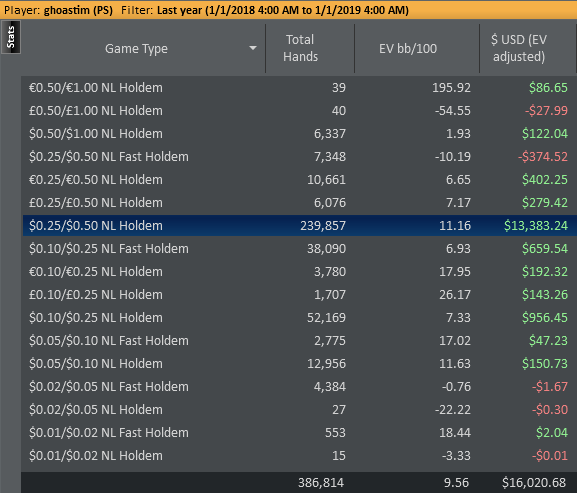Screen dimensions: 577x493
Task: Select the €0.25/€0.50 NL Holdem row
Action: [x=299, y=180]
